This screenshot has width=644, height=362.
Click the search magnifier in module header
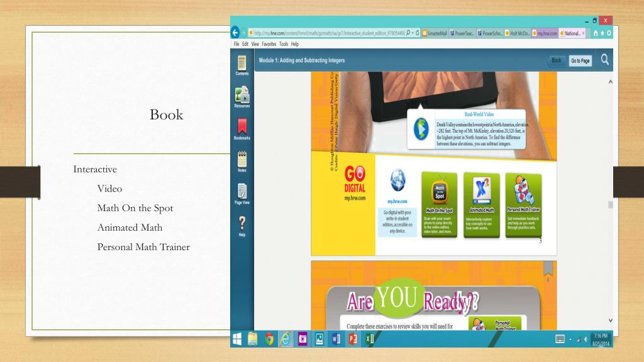[604, 60]
